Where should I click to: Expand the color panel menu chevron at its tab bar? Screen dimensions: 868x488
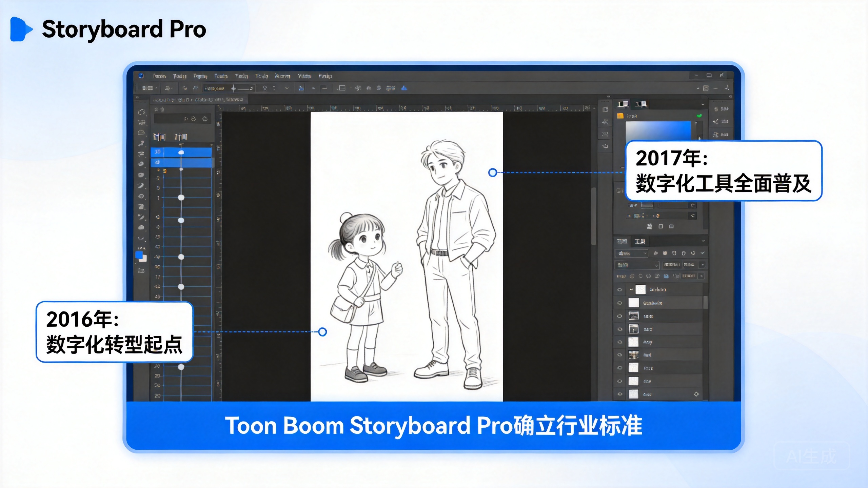pyautogui.click(x=703, y=104)
